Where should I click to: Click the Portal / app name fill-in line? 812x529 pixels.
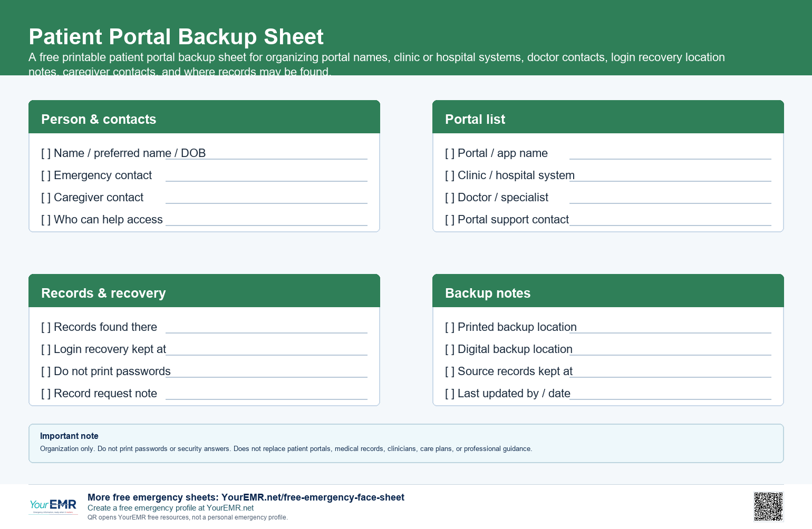click(670, 159)
